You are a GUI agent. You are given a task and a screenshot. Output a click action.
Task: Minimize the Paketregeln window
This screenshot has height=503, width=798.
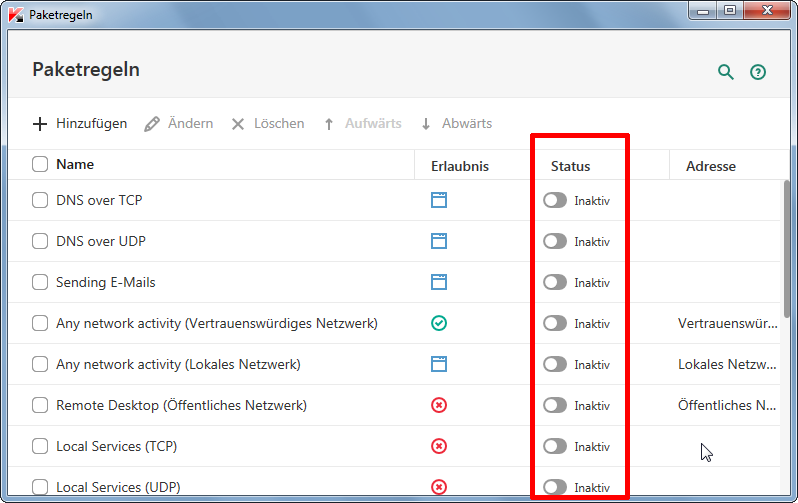(x=703, y=11)
